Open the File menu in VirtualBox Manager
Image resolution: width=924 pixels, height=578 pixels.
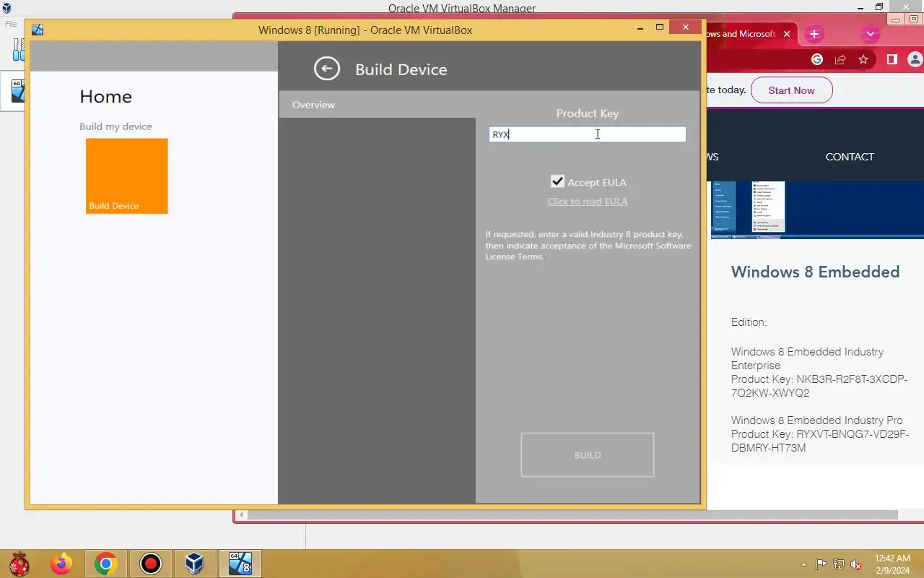point(11,24)
